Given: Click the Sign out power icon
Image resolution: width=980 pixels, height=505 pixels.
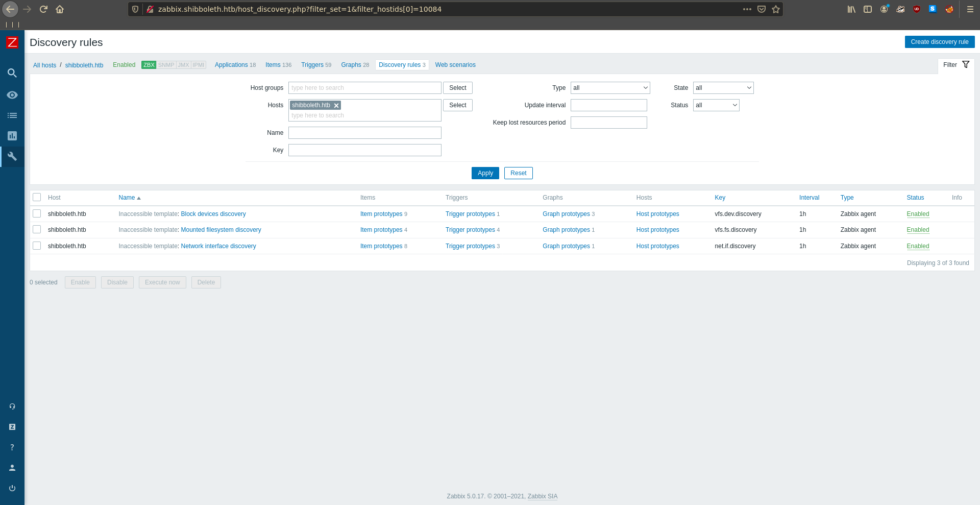Looking at the screenshot, I should [x=12, y=488].
